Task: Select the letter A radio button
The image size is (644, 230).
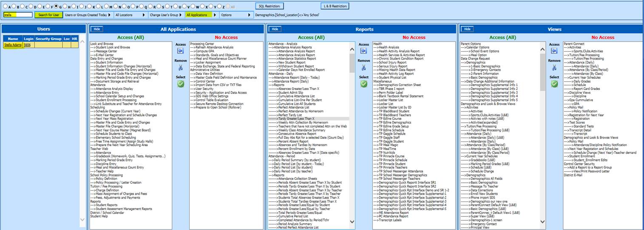Action: (x=6, y=6)
